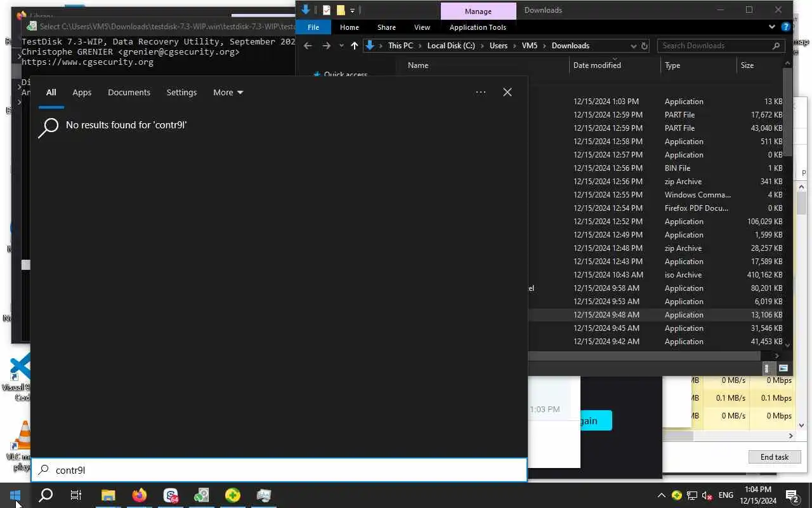
Task: Click properties icon in Explorer quick access toolbar
Action: 327,10
